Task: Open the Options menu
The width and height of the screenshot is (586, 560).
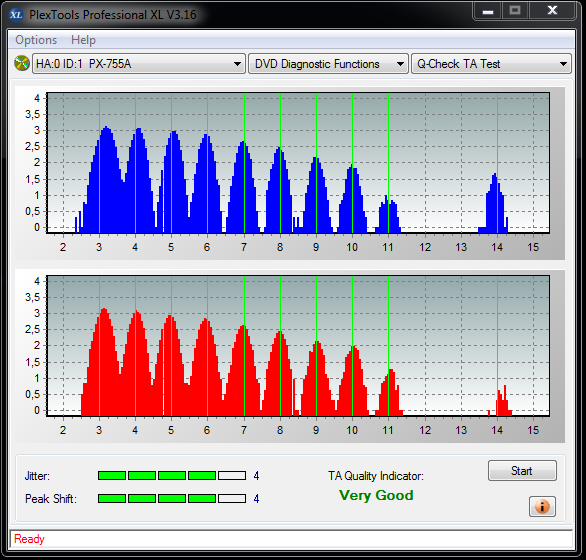Action: 36,40
